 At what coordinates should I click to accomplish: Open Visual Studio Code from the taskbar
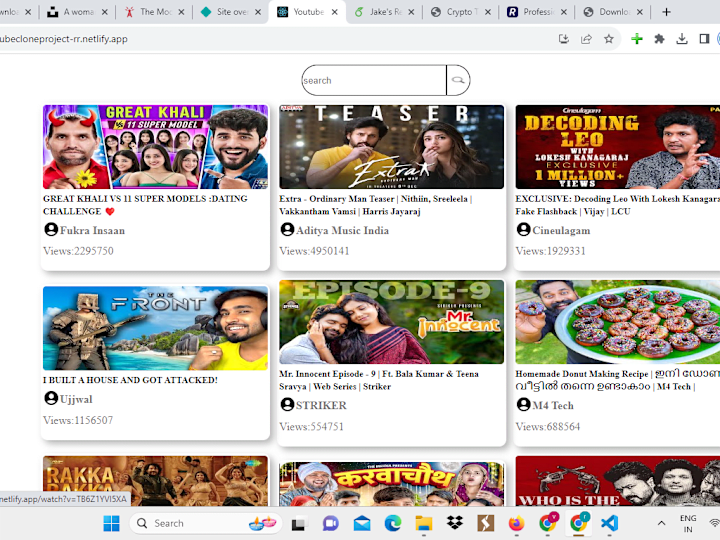point(609,523)
